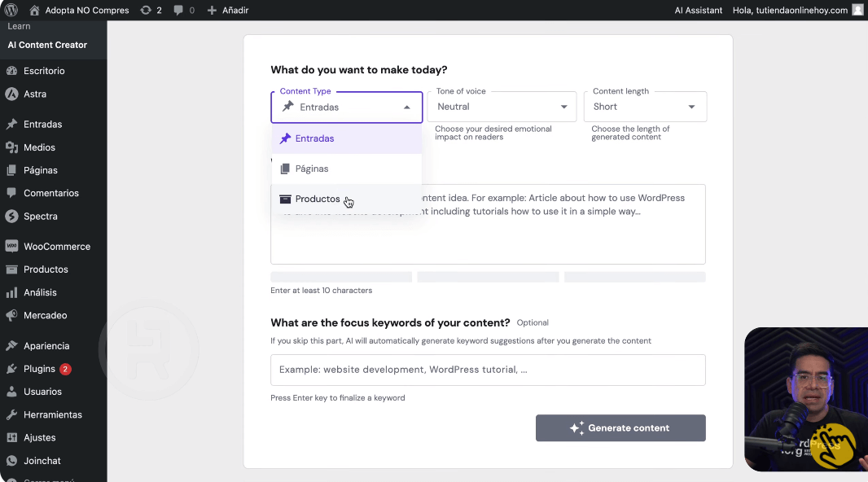Click the Mercadeo megaphone icon
The width and height of the screenshot is (868, 482).
pos(11,315)
